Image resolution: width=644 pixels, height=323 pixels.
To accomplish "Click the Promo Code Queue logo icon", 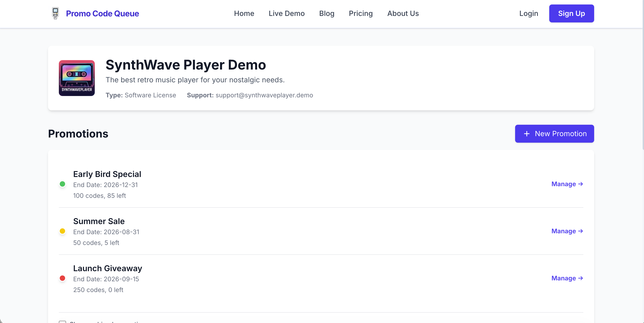I will point(55,13).
